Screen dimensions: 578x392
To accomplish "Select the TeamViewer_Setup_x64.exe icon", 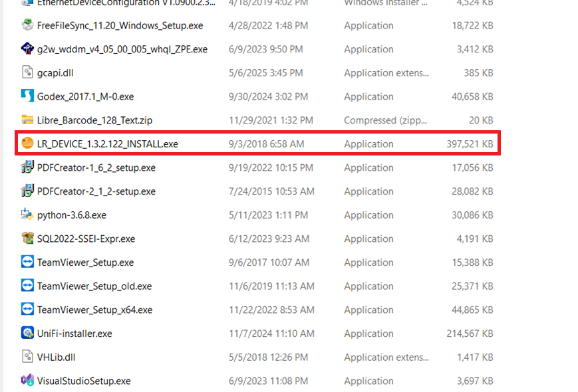I will (x=27, y=310).
